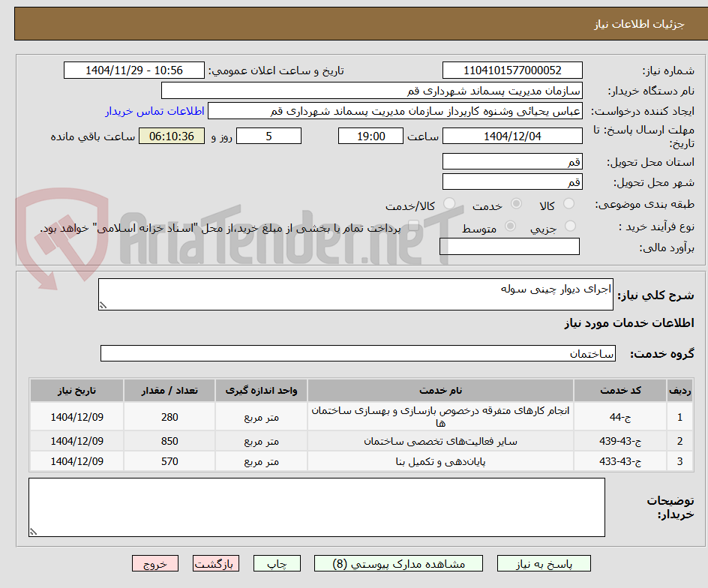Click the تعداد / مقدار column header
This screenshot has height=588, width=708.
coord(169,391)
